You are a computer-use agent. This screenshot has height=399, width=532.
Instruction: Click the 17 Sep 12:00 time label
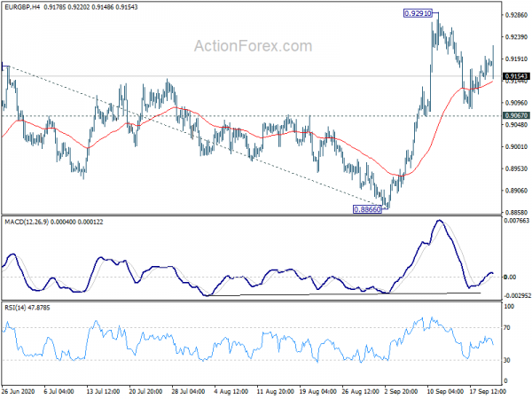point(488,391)
